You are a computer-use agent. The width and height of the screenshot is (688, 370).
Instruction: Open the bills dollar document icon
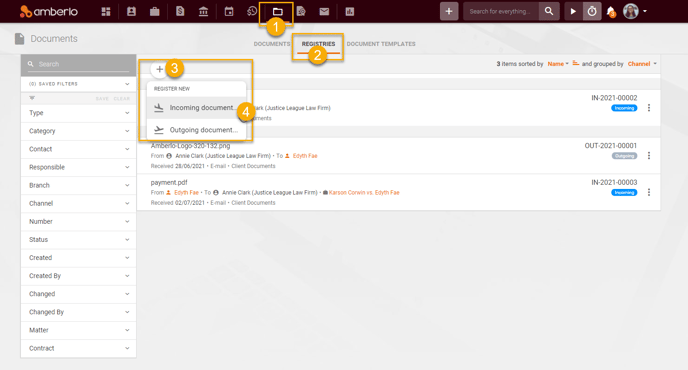click(x=180, y=11)
